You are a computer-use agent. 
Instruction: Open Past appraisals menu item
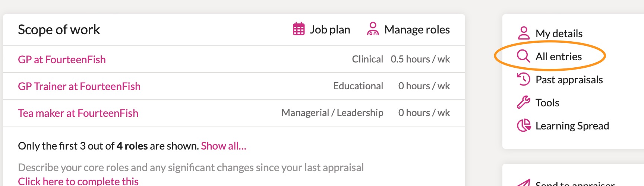[569, 80]
